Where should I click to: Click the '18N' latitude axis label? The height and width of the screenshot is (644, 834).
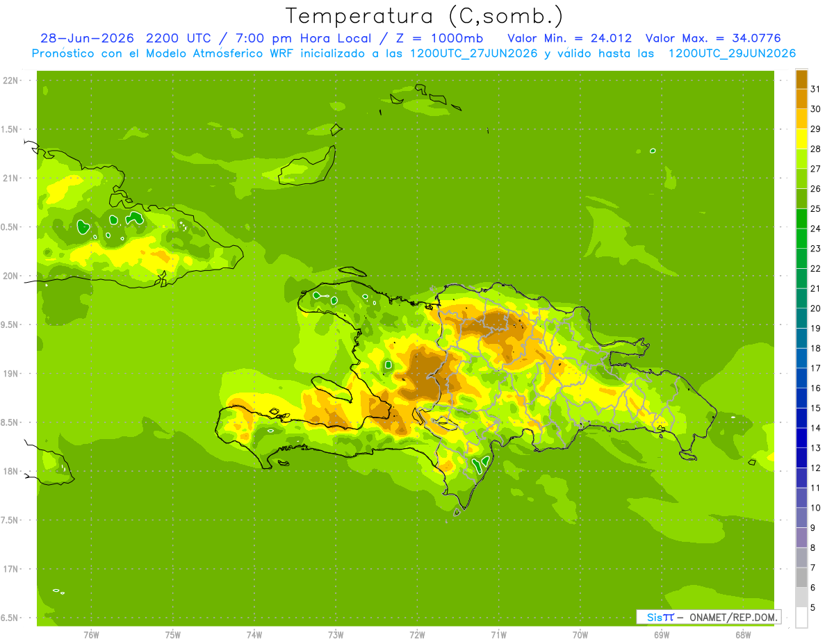(11, 471)
